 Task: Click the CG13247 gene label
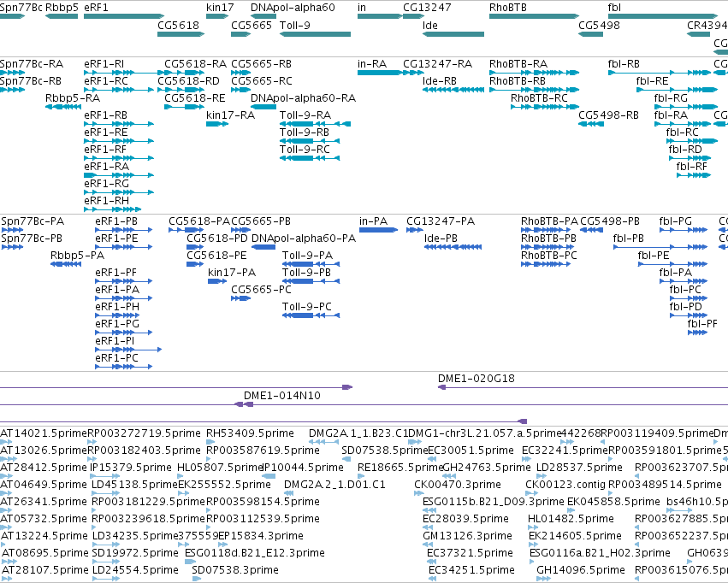click(x=429, y=8)
